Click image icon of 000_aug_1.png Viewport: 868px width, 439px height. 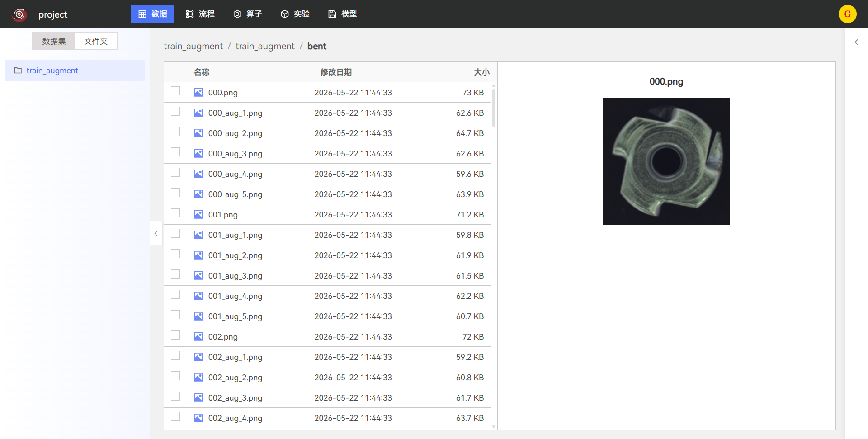tap(198, 113)
